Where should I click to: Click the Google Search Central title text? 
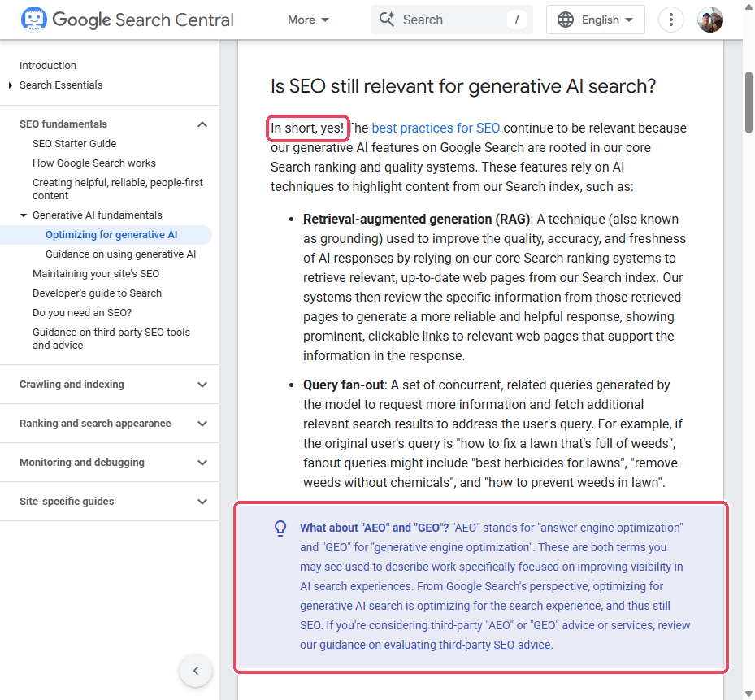point(143,20)
